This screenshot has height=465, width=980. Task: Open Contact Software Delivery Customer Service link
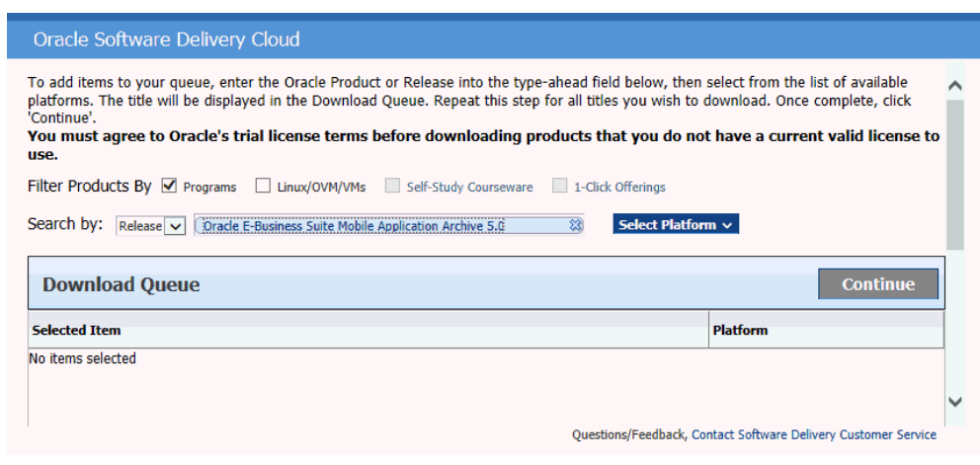814,434
